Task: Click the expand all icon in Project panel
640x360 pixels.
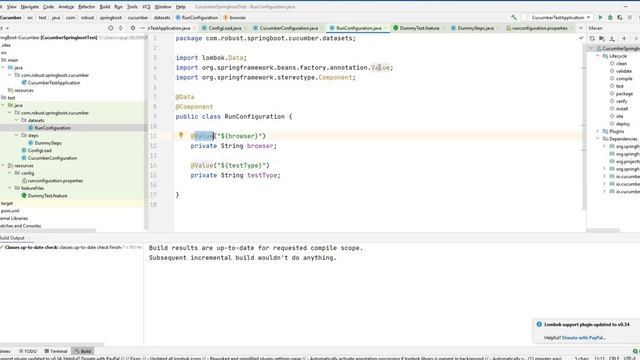Action: 120,28
